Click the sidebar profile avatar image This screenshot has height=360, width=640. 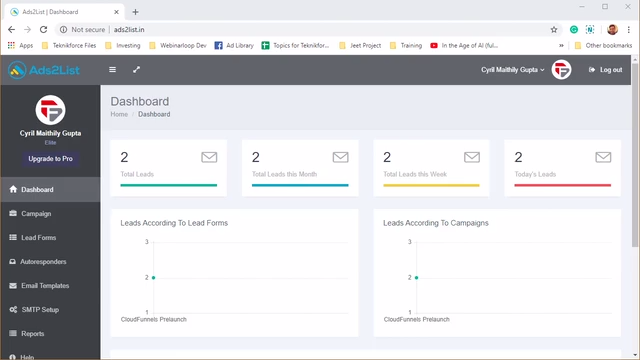(50, 110)
